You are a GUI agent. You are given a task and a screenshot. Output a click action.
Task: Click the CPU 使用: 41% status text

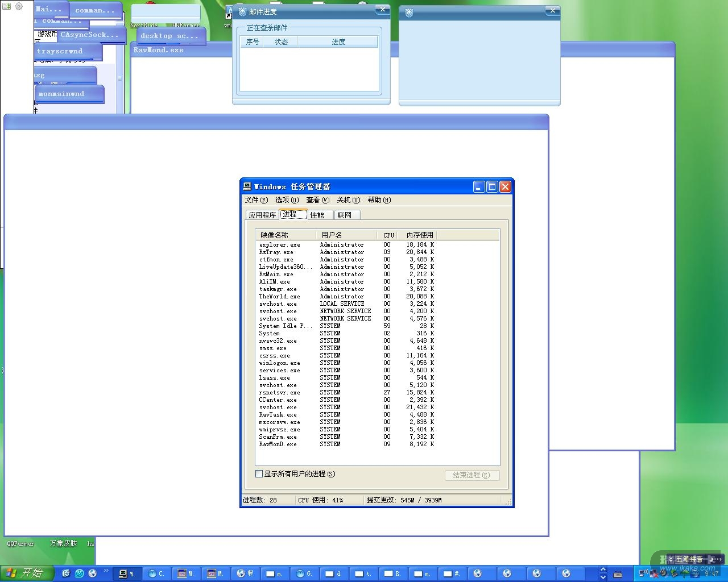coord(321,500)
